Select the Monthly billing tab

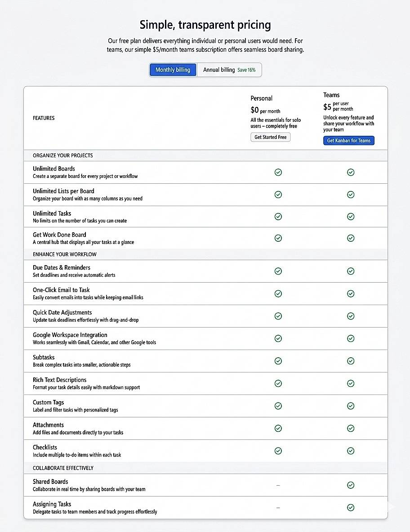(173, 70)
